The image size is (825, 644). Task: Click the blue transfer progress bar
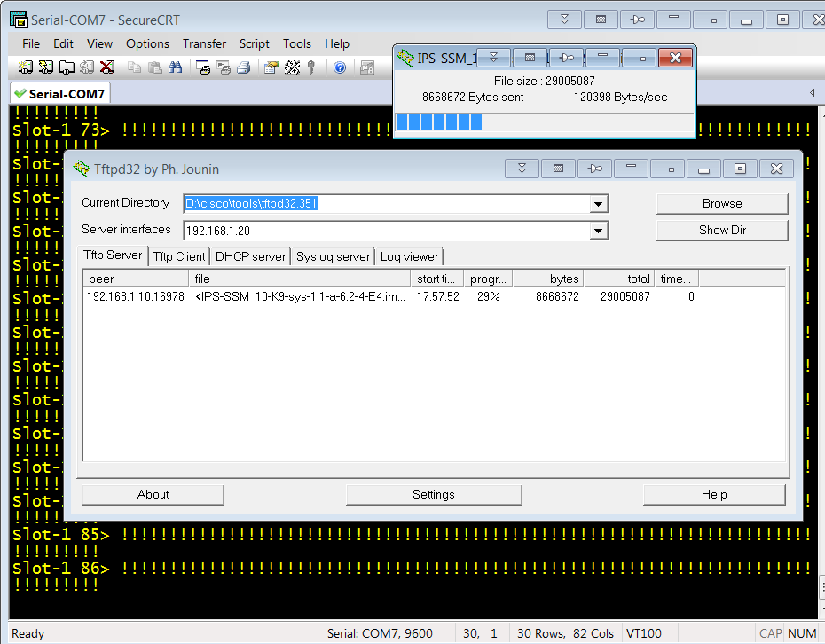(x=544, y=122)
